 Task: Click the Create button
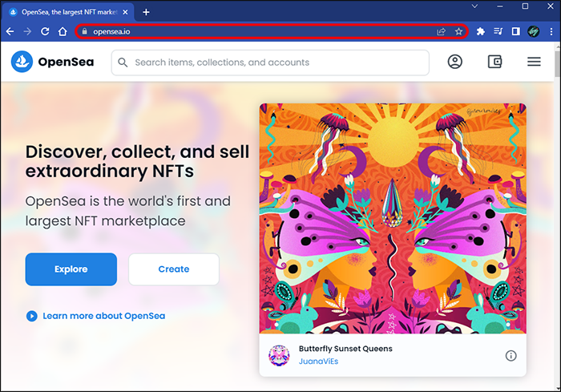click(x=173, y=269)
